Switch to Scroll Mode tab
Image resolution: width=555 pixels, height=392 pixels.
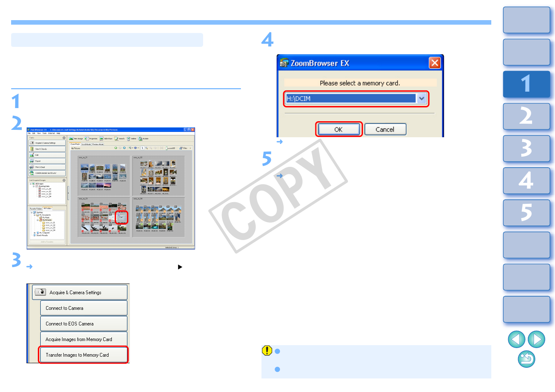pos(86,144)
